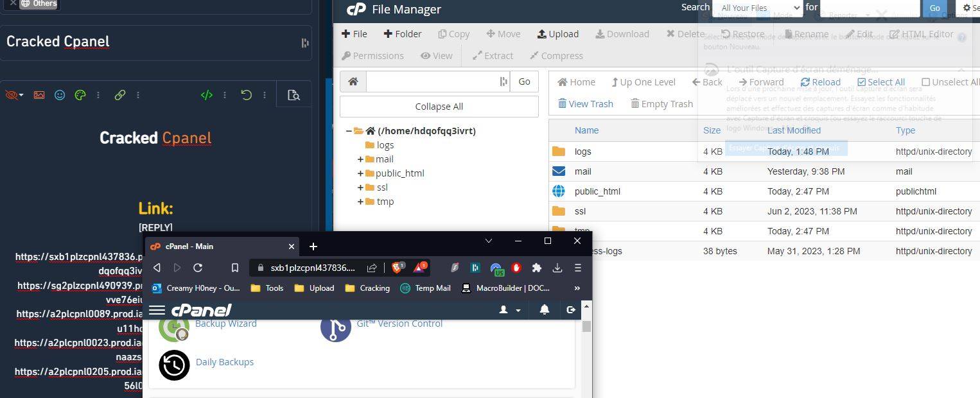
Task: Click Upload in the File Manager toolbar
Action: point(558,34)
